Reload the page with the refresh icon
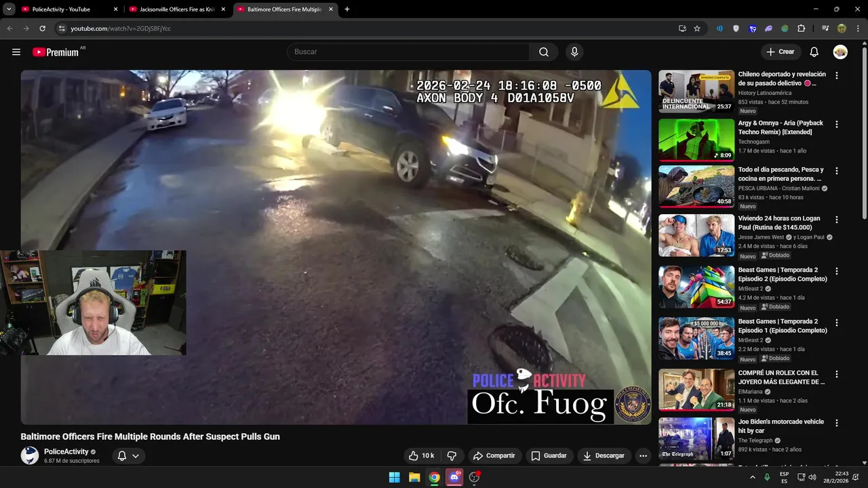This screenshot has width=868, height=488. (42, 28)
